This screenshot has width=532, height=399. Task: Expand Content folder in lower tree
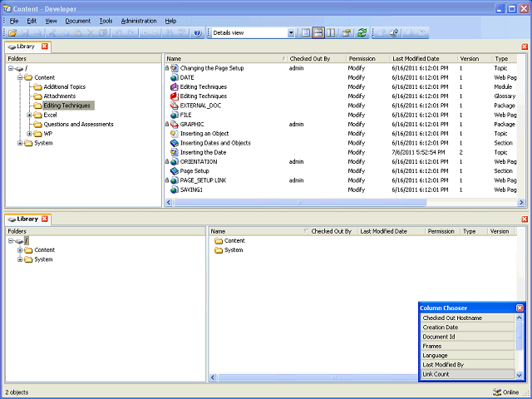(x=20, y=250)
